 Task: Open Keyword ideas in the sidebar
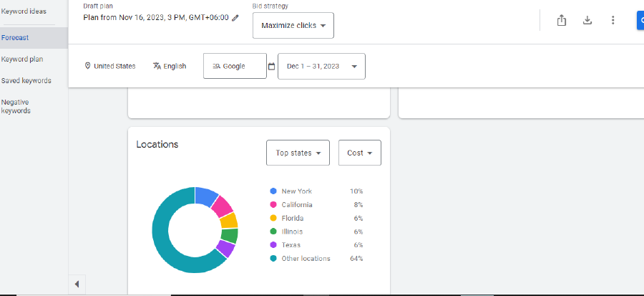[24, 11]
